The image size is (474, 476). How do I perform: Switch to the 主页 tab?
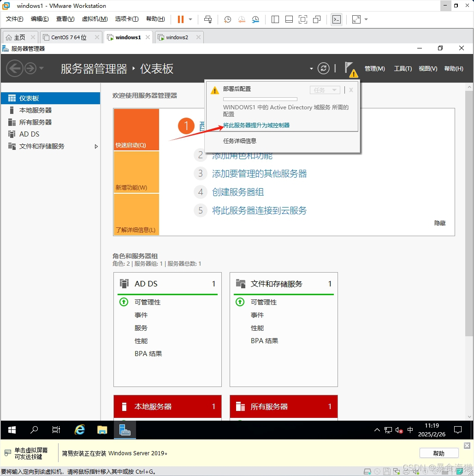pos(20,37)
